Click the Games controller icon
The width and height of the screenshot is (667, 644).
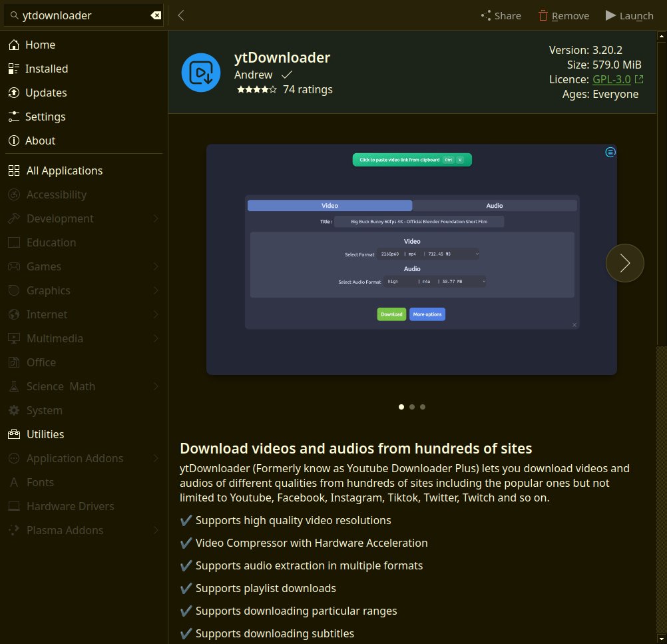pos(14,266)
